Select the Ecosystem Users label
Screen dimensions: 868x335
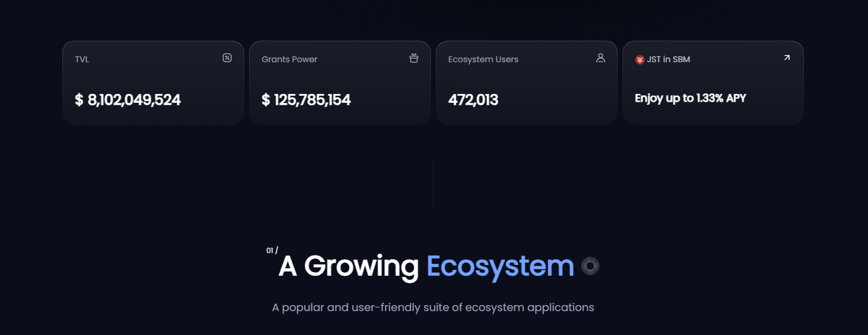click(x=483, y=59)
